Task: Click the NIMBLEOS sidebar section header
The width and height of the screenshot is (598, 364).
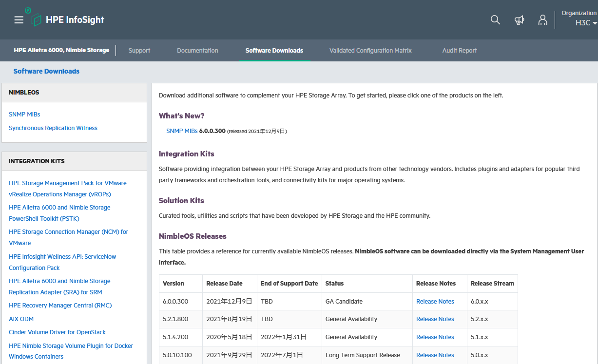Action: coord(74,93)
